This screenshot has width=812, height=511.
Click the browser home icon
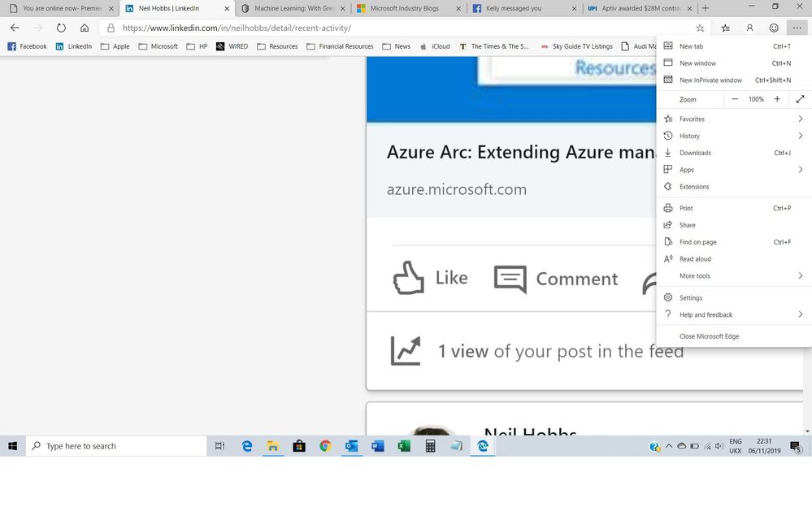pyautogui.click(x=86, y=27)
